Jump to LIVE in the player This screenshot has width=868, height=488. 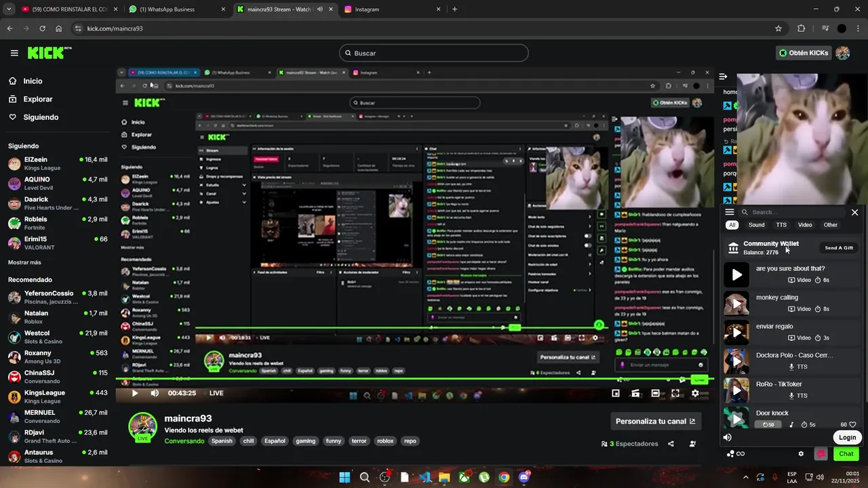tap(216, 393)
